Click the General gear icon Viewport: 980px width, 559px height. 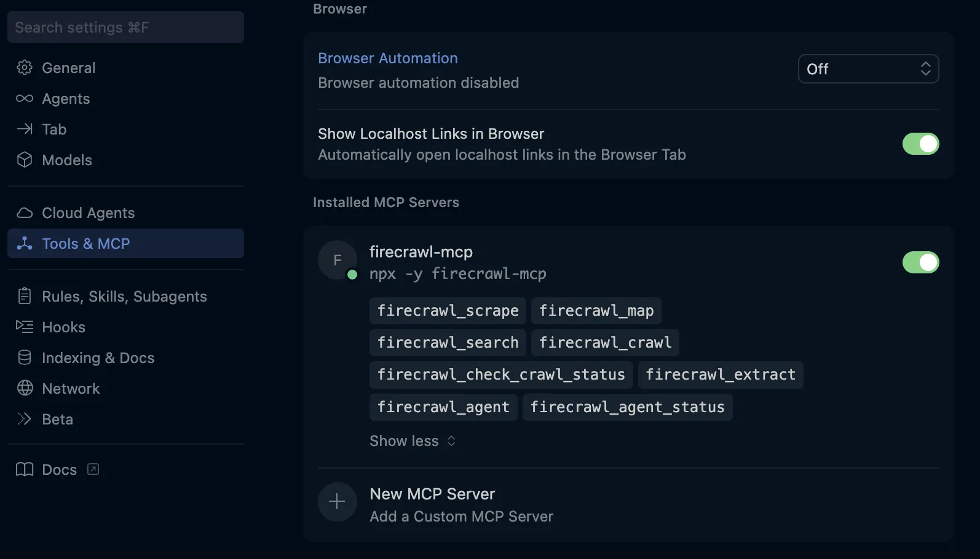(x=25, y=68)
